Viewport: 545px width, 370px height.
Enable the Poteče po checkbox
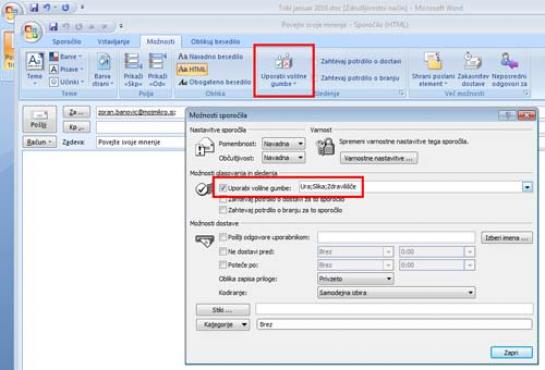coord(223,265)
